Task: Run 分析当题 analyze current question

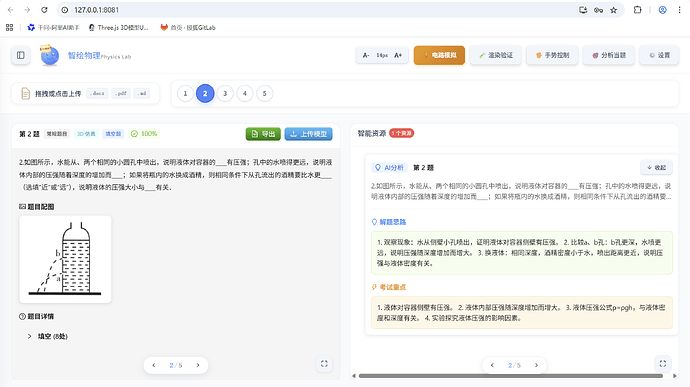Action: 609,55
